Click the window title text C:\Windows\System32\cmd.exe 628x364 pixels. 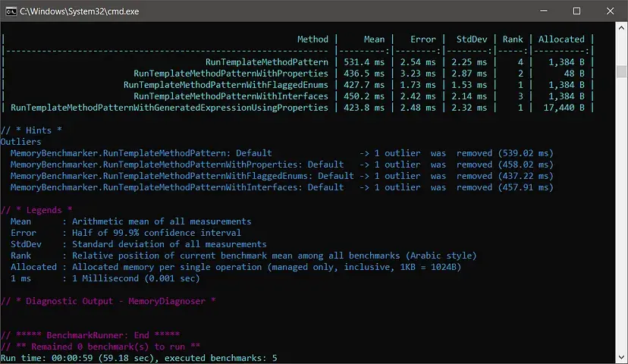click(80, 11)
